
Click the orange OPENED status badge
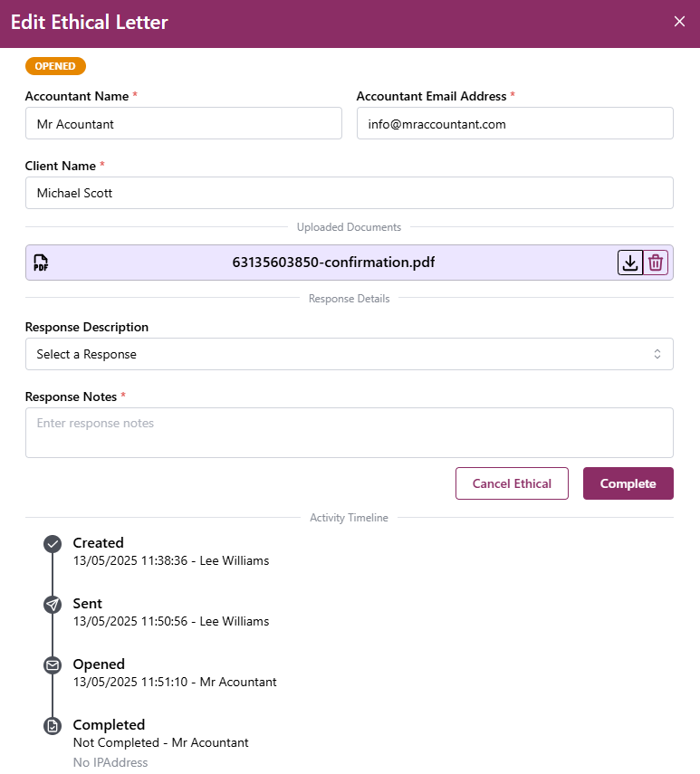tap(55, 66)
